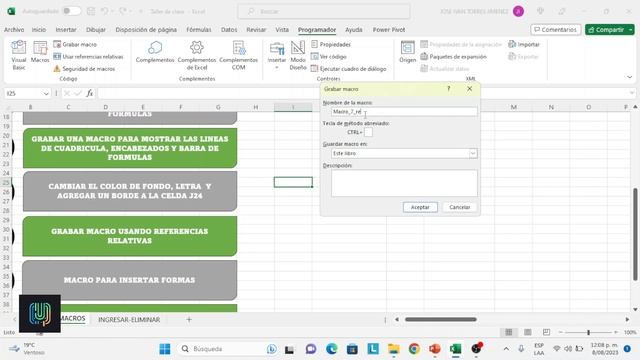
Task: Select column H header
Action: tap(256, 107)
